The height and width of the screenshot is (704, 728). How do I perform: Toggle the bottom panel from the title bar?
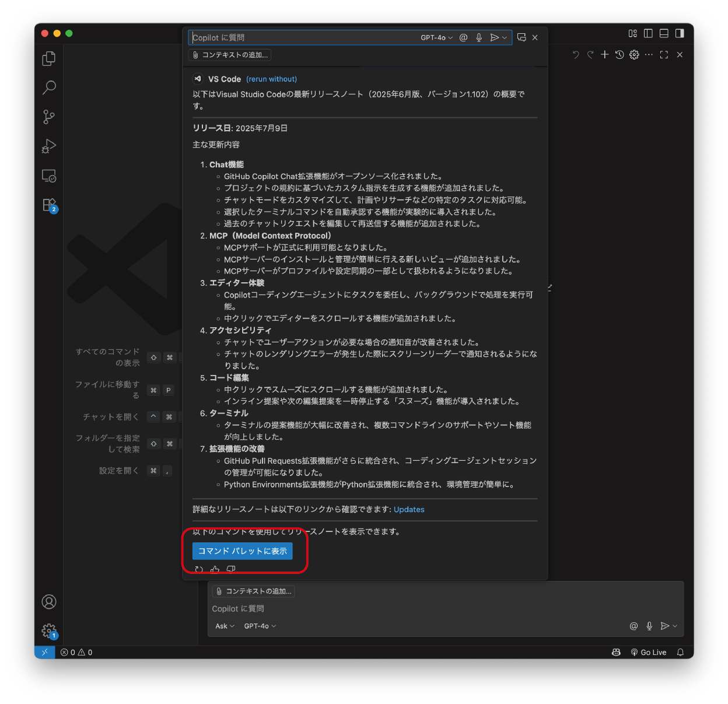tap(664, 33)
